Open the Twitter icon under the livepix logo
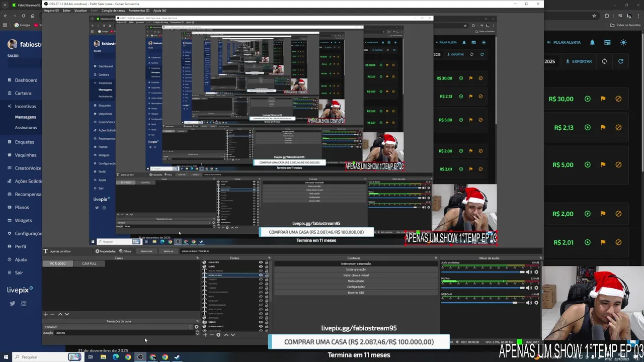644x362 pixels. tap(12, 303)
